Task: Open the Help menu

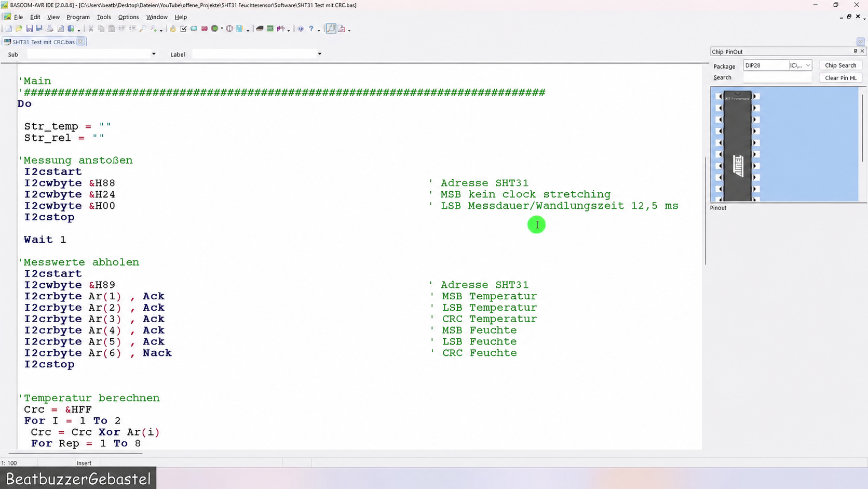Action: (x=181, y=17)
